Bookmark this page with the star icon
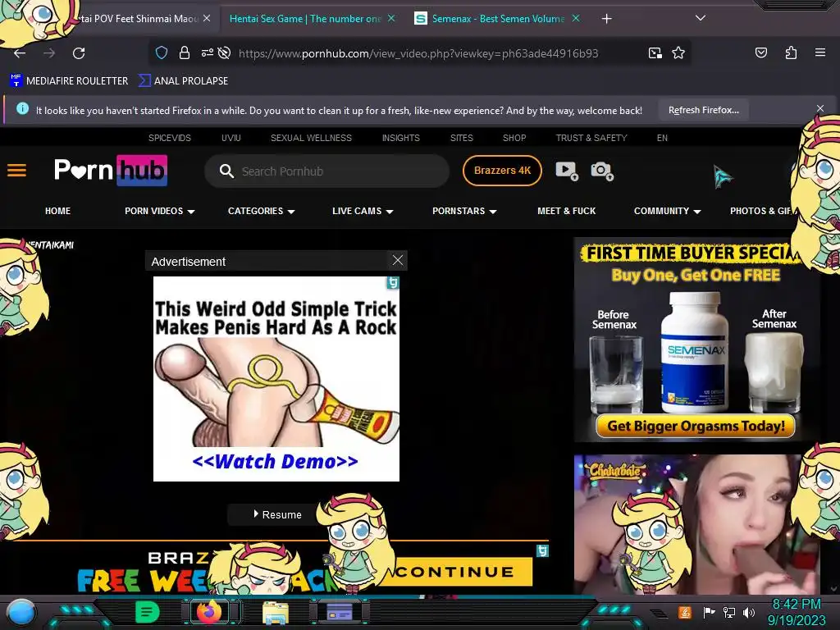The image size is (840, 630). pos(678,52)
